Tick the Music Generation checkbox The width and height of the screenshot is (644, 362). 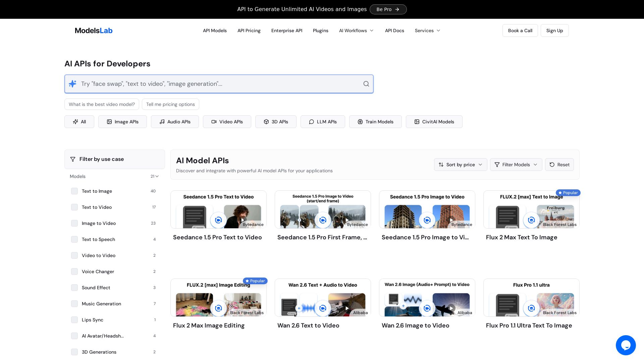(x=74, y=304)
